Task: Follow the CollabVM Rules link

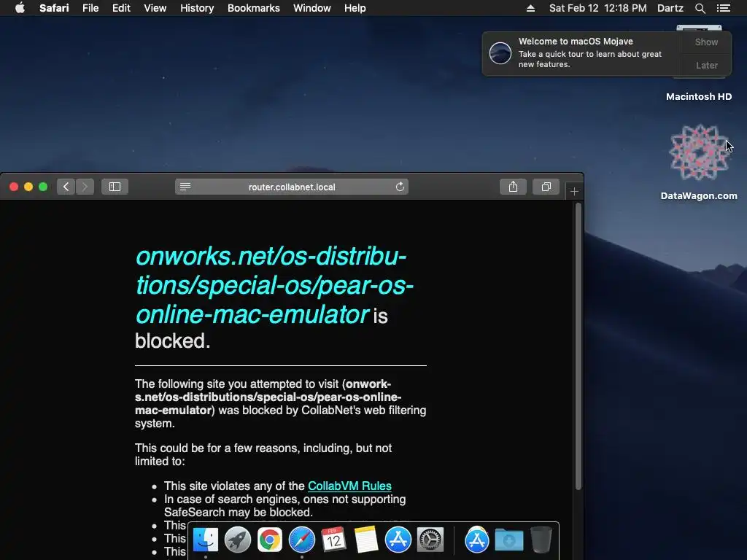Action: coord(349,486)
